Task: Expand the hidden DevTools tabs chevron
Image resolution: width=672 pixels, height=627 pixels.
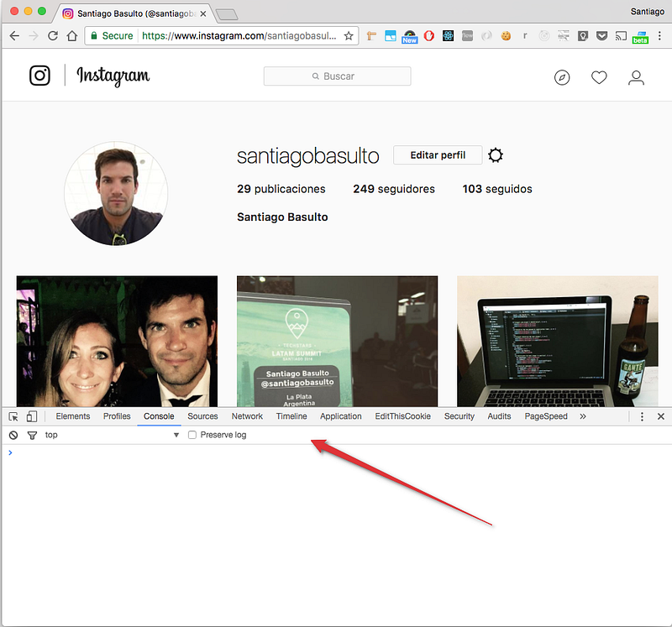Action: click(583, 416)
